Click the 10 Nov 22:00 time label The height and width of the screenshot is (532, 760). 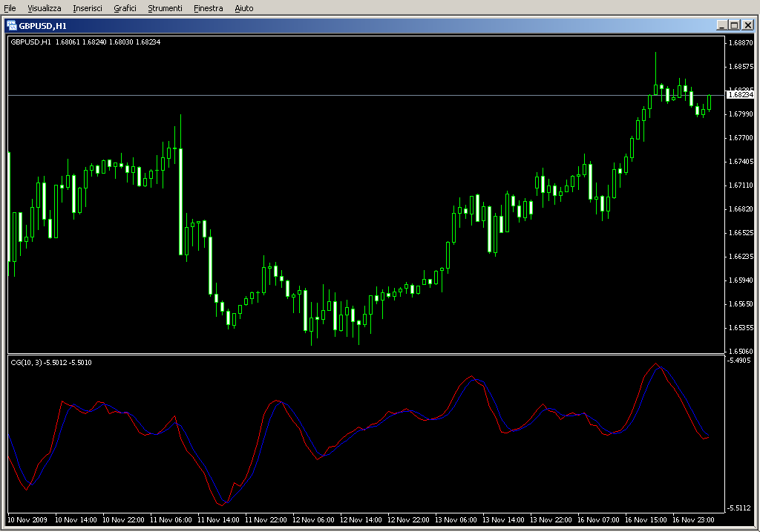tap(123, 520)
